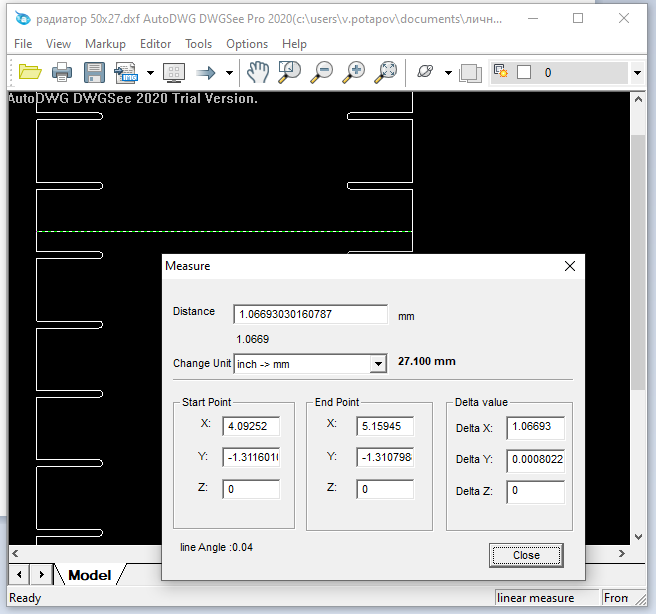This screenshot has height=614, width=656.
Task: Switch to the Model layout tab
Action: click(x=89, y=575)
